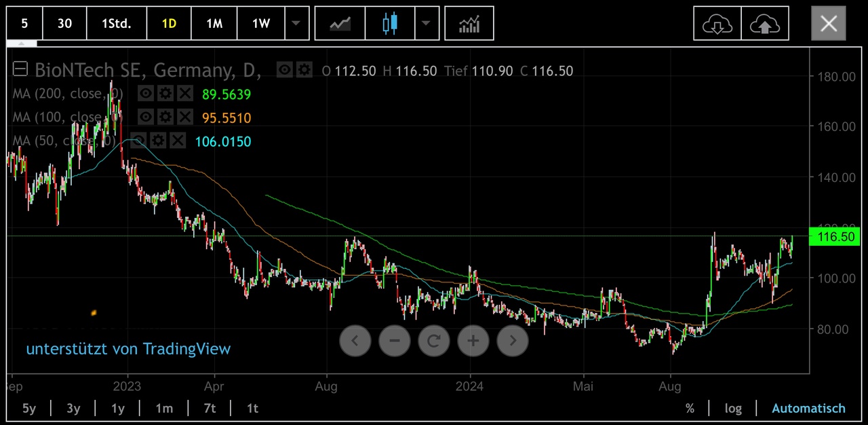This screenshot has width=868, height=425.
Task: Select the 1W weekly interval
Action: pos(261,24)
